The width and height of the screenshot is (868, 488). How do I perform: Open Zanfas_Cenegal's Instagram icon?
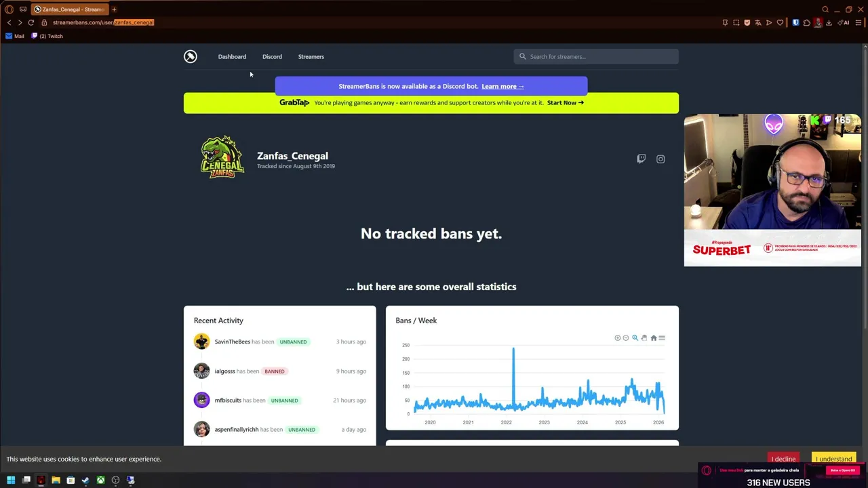coord(660,159)
